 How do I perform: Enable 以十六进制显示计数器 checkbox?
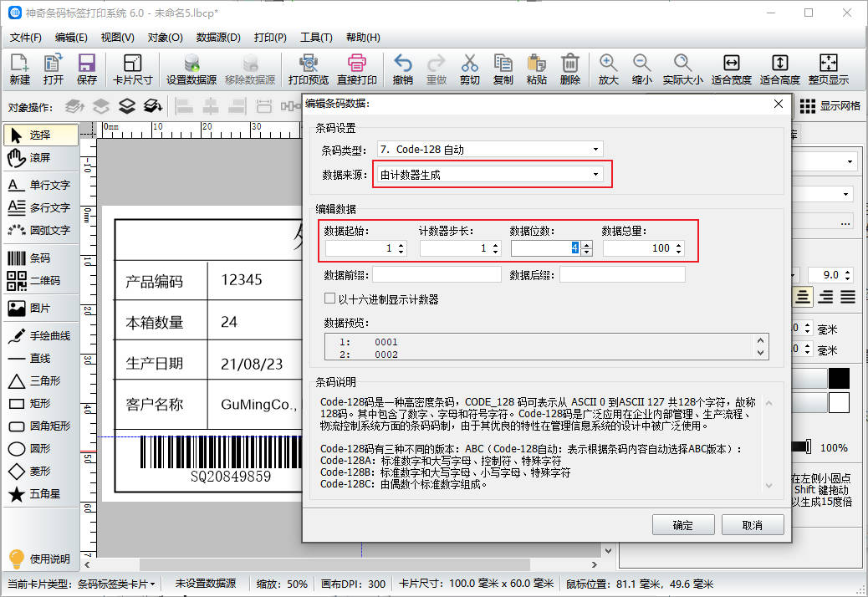pos(329,300)
